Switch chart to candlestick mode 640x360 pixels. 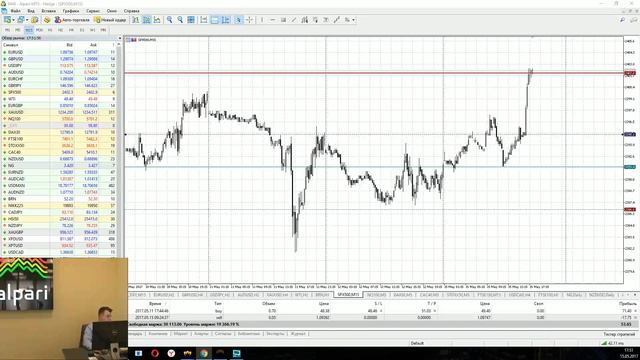[147, 20]
